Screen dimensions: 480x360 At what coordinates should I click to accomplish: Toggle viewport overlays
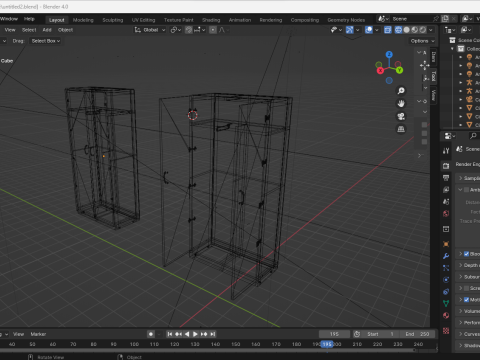click(369, 30)
